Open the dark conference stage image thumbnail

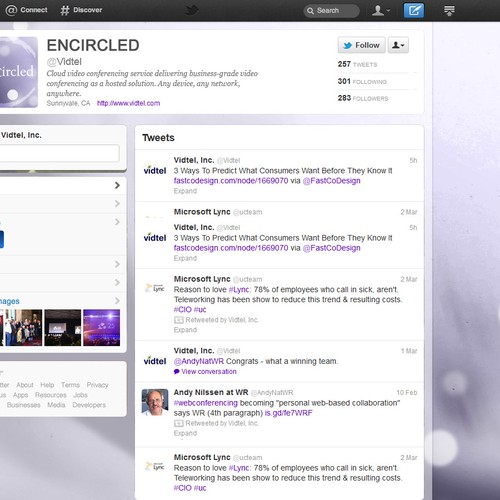[63, 327]
